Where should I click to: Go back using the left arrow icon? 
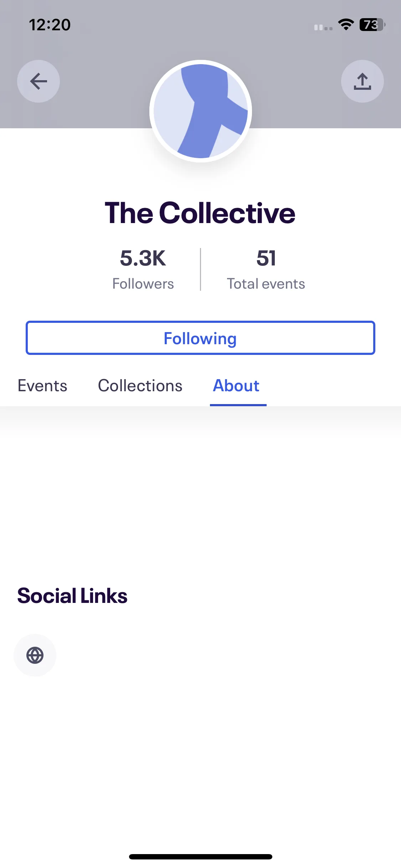tap(38, 81)
